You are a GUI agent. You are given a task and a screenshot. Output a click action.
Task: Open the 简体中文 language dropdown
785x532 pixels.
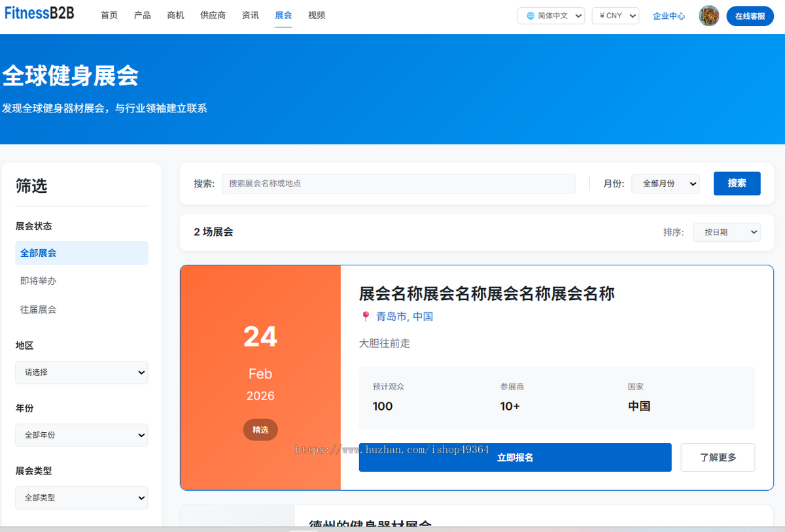(x=551, y=16)
